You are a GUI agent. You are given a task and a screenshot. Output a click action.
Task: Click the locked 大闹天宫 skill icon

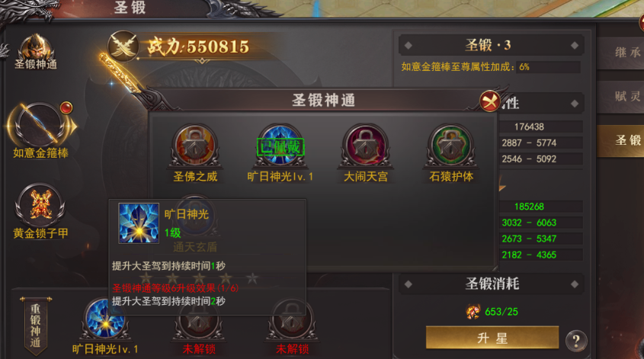click(366, 146)
